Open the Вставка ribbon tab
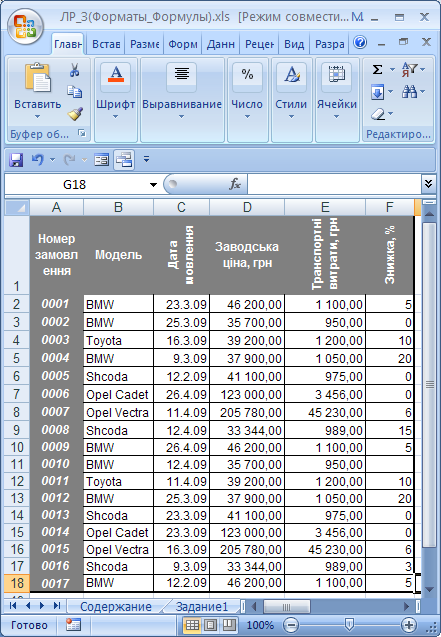Image resolution: width=441 pixels, height=637 pixels. click(106, 44)
